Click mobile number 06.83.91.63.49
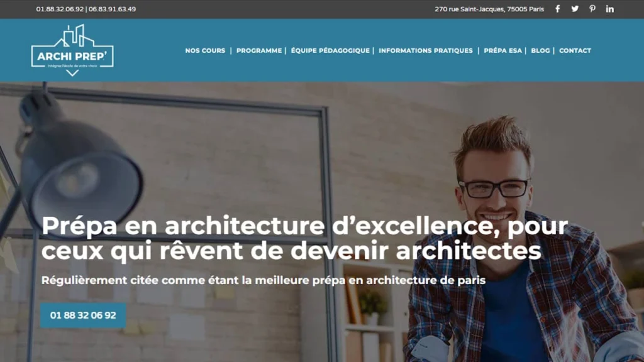 112,9
